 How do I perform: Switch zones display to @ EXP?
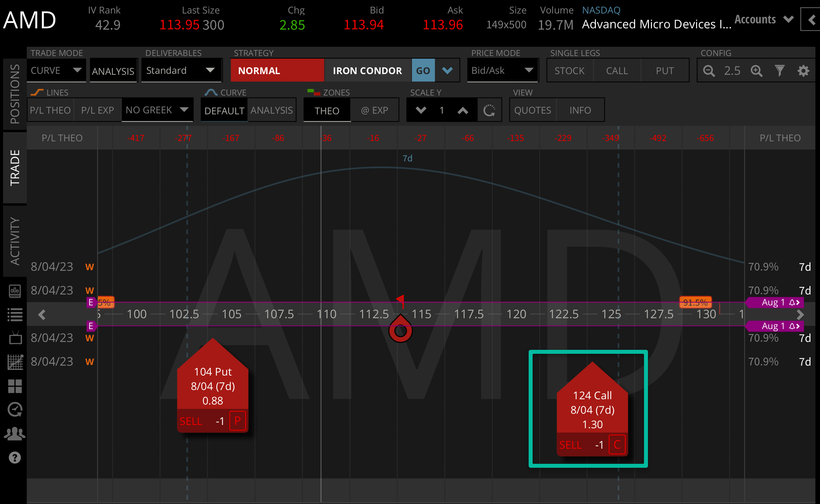point(375,110)
